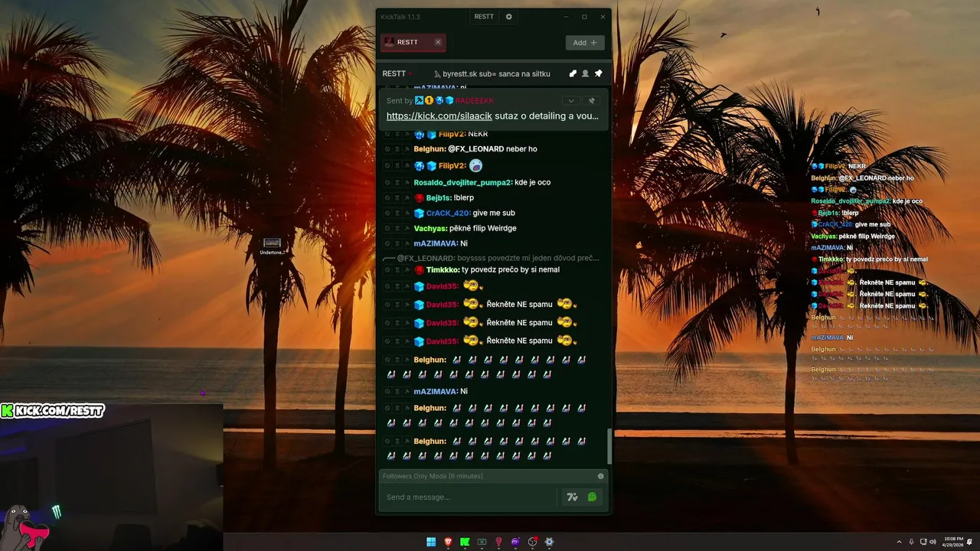This screenshot has height=551, width=980.
Task: Hide the pinned message with unpin icon
Action: tap(591, 100)
